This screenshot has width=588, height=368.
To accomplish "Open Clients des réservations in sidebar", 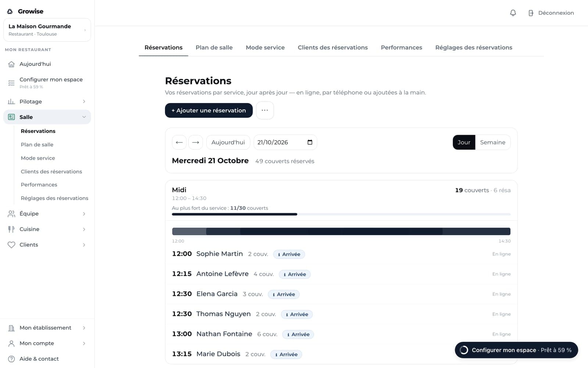I will click(51, 171).
